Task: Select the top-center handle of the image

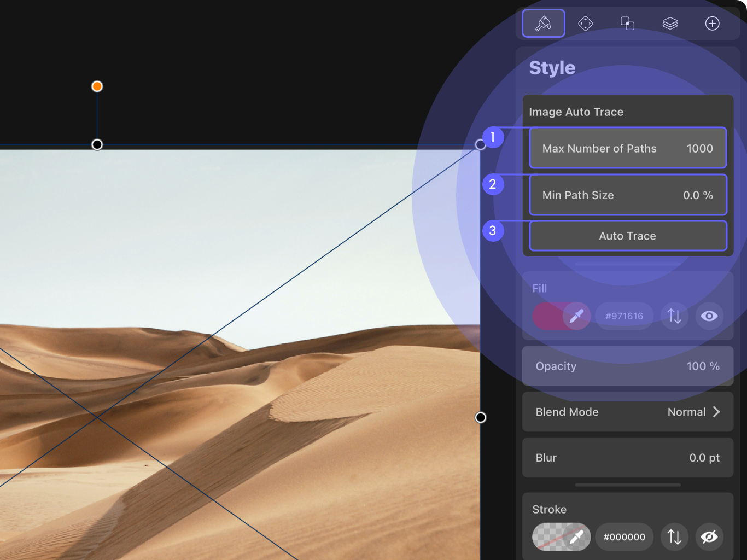Action: click(x=97, y=144)
